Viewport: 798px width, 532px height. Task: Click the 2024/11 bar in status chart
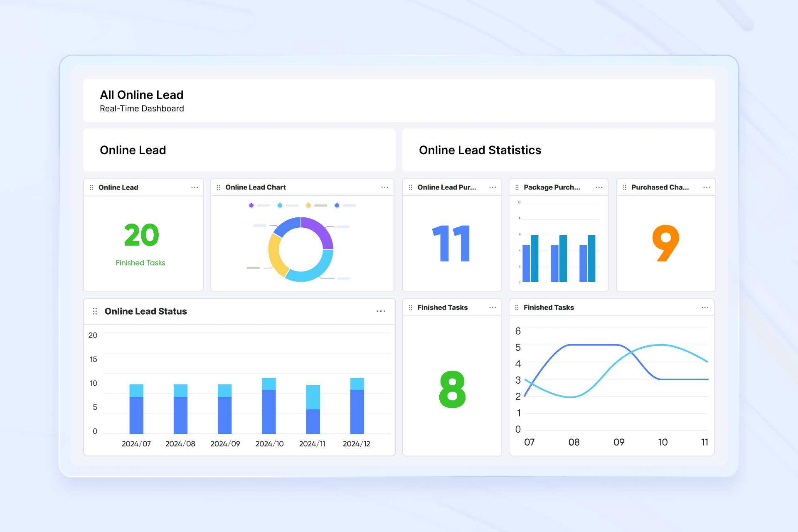coord(313,409)
